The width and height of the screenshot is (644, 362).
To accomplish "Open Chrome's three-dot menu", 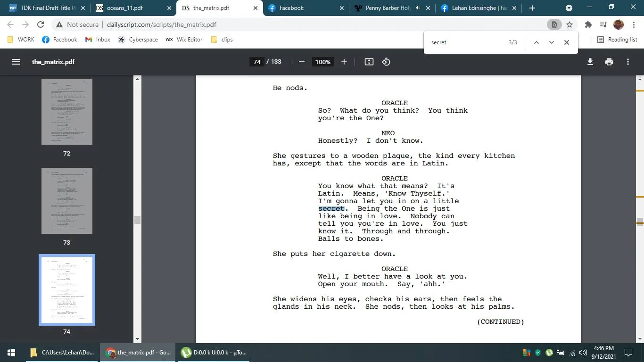I will pos(633,25).
